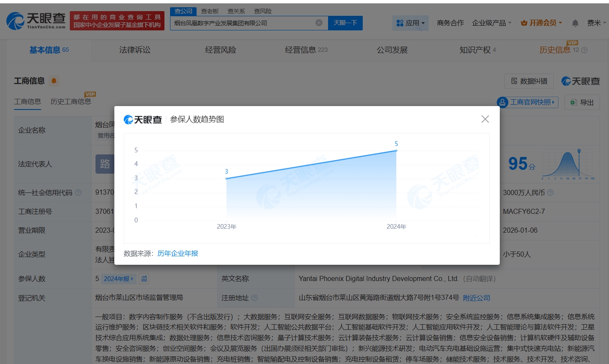Expand the 企业级产品 dropdown

pyautogui.click(x=491, y=23)
